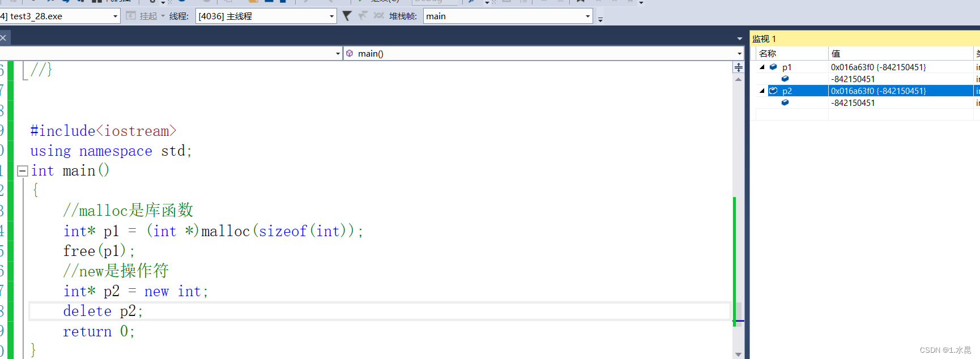The image size is (980, 359).
Task: Select the p2 row in watch window
Action: click(868, 91)
